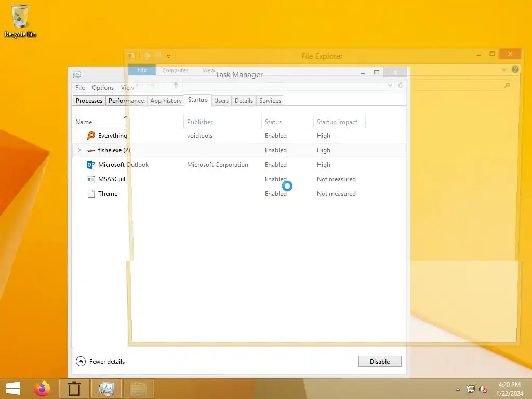Open the Help icon in File Explorer
This screenshot has width=532, height=399.
click(x=515, y=70)
